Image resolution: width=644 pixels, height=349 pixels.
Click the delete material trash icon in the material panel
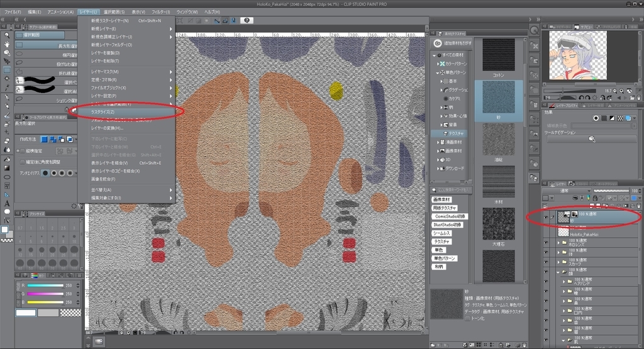point(525,345)
